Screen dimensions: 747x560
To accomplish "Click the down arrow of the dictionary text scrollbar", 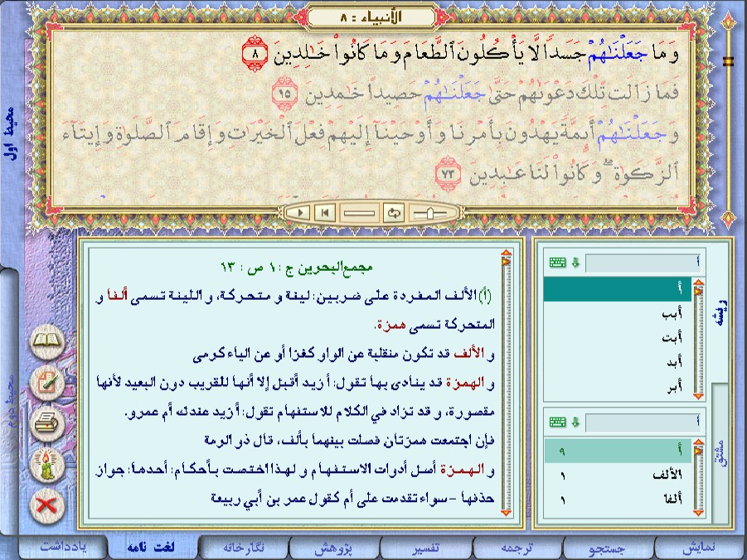I will [x=506, y=513].
